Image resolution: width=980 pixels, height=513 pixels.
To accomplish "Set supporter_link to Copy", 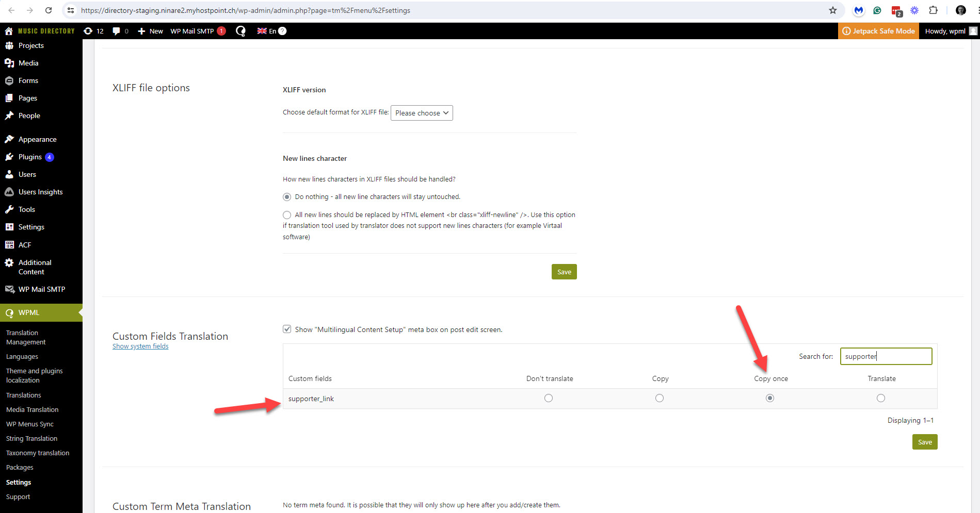I will click(x=660, y=398).
